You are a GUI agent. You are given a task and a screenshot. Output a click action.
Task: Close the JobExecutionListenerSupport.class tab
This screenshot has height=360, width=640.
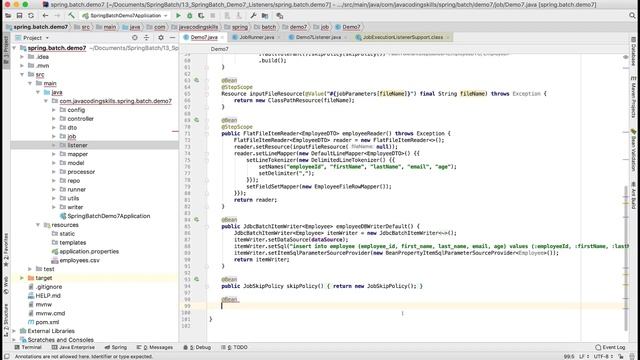click(x=448, y=37)
